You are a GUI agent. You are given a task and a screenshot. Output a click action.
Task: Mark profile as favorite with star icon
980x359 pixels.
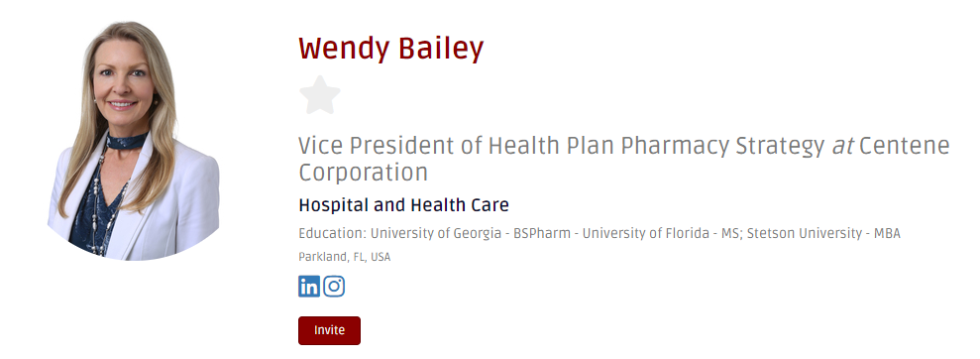320,95
